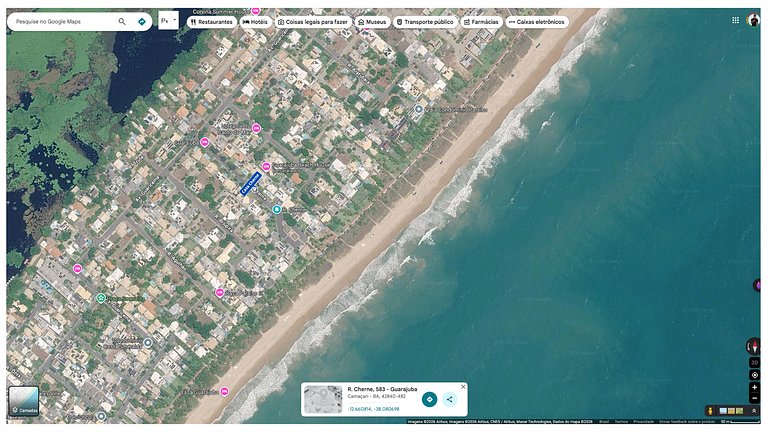This screenshot has height=432, width=768.
Task: Filter map by Museus
Action: point(372,22)
